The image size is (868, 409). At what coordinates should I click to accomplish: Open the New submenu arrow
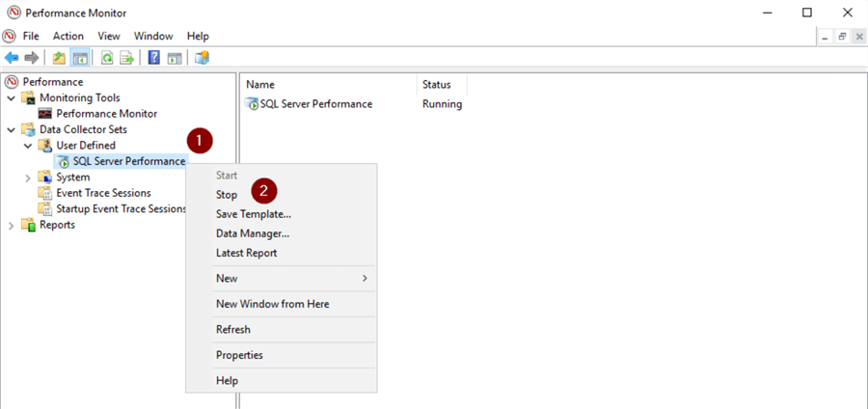point(365,279)
